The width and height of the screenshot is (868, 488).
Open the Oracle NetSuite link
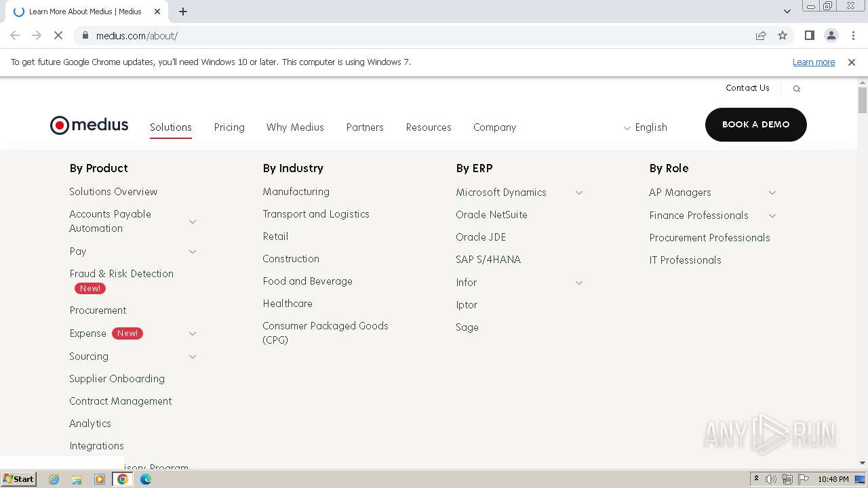tap(491, 215)
